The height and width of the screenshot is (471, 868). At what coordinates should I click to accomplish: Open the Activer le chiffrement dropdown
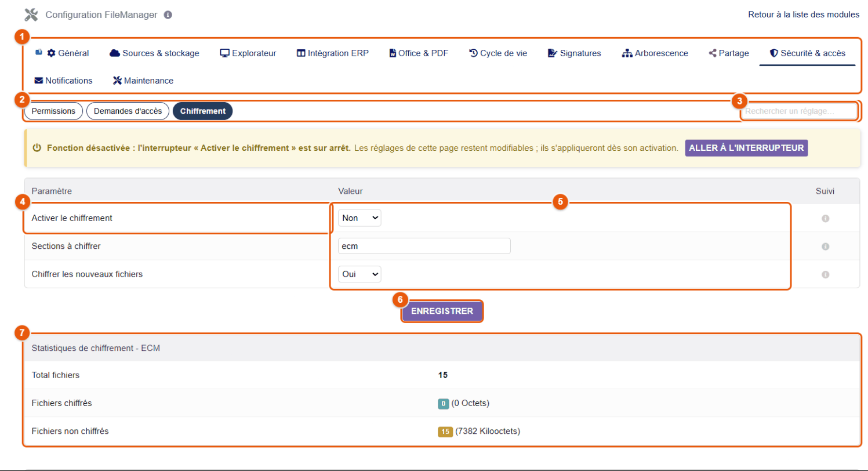[x=359, y=218]
